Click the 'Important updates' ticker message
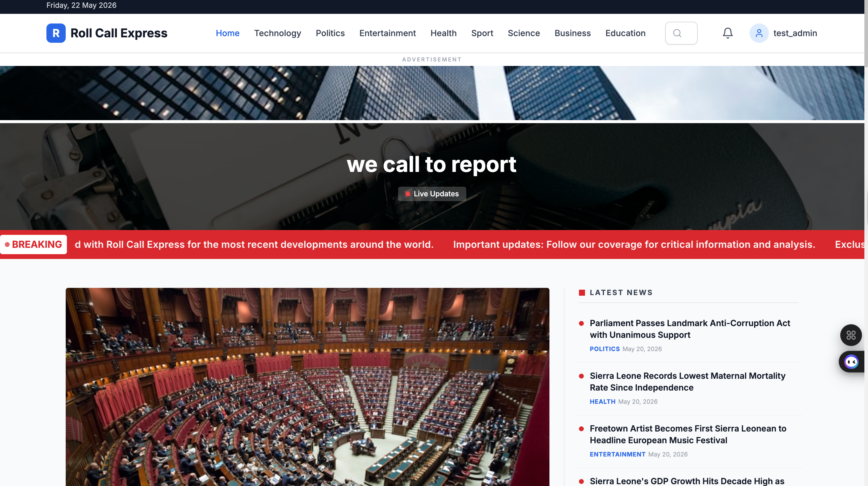The width and height of the screenshot is (868, 486). point(634,244)
